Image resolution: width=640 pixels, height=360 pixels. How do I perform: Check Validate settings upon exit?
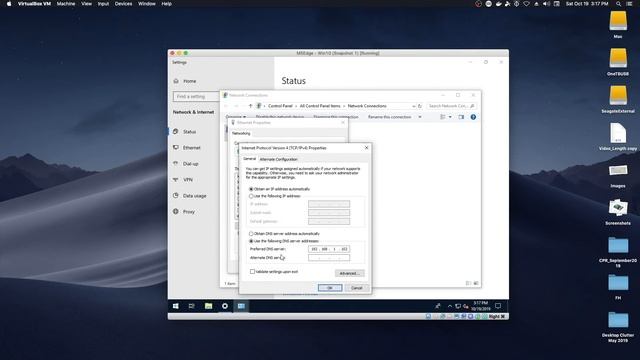252,272
